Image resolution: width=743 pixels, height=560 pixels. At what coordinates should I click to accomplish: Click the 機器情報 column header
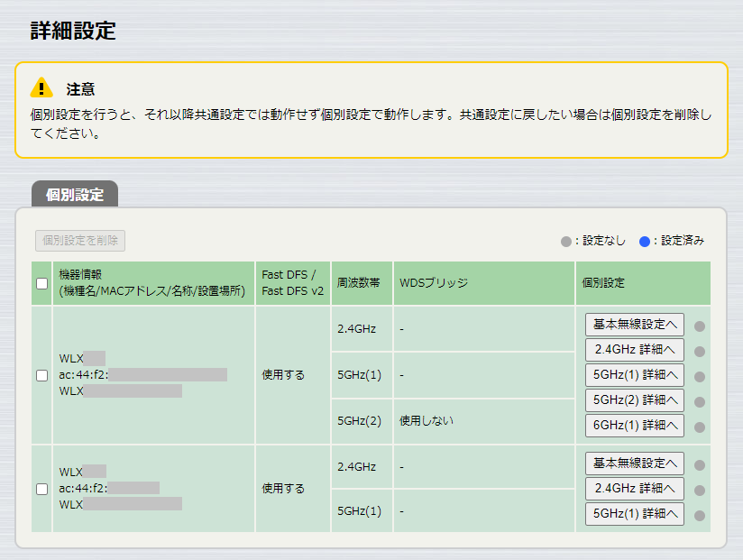[151, 282]
